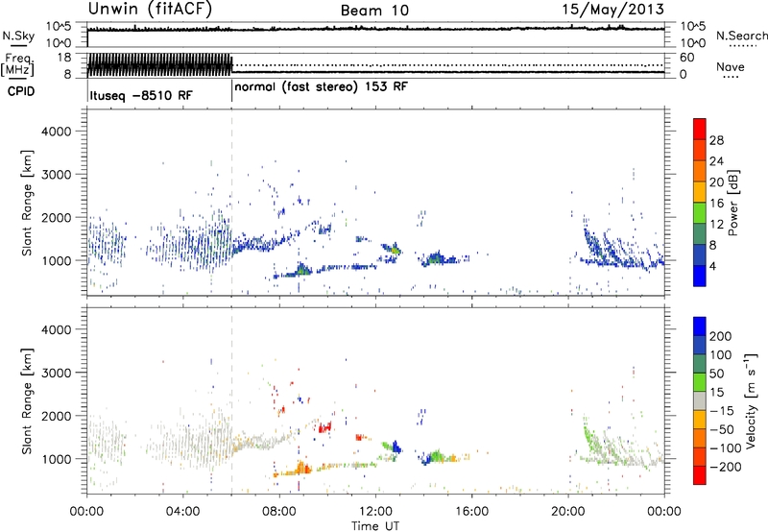Click the '28' tick on the Power colorbar

click(716, 140)
